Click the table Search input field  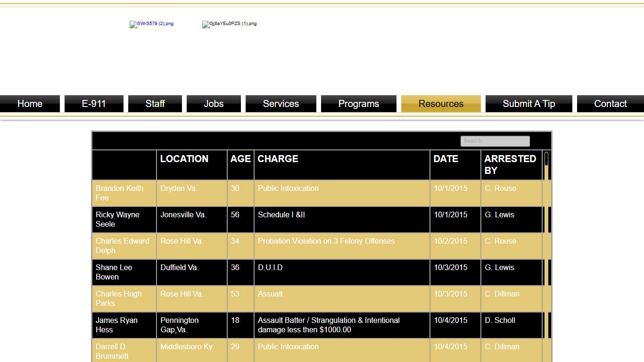(x=495, y=141)
